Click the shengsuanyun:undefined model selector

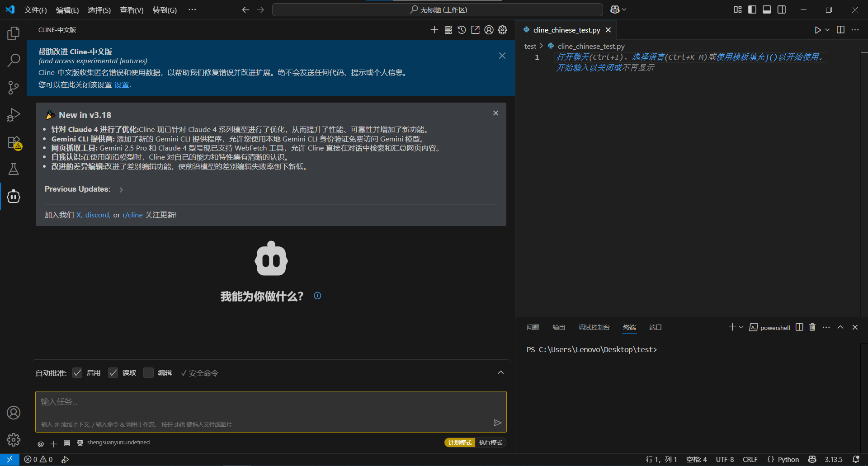click(x=118, y=442)
